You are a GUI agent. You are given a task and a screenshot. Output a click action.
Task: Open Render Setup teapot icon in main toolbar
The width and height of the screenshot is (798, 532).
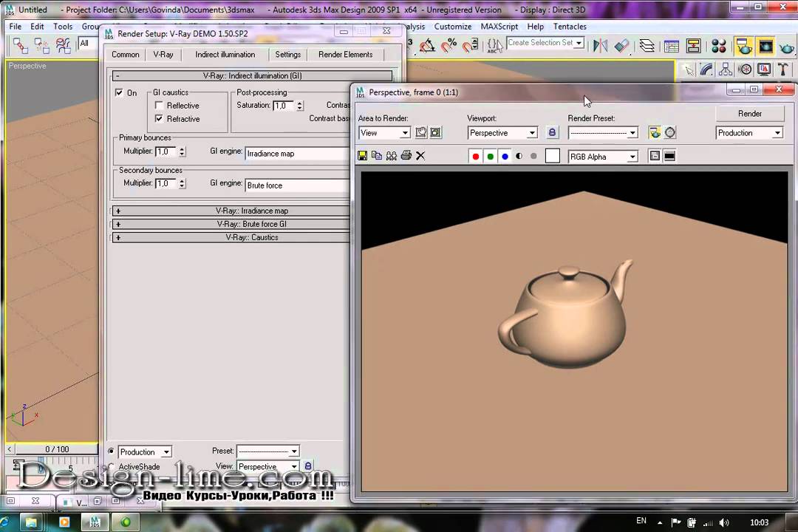pyautogui.click(x=743, y=47)
